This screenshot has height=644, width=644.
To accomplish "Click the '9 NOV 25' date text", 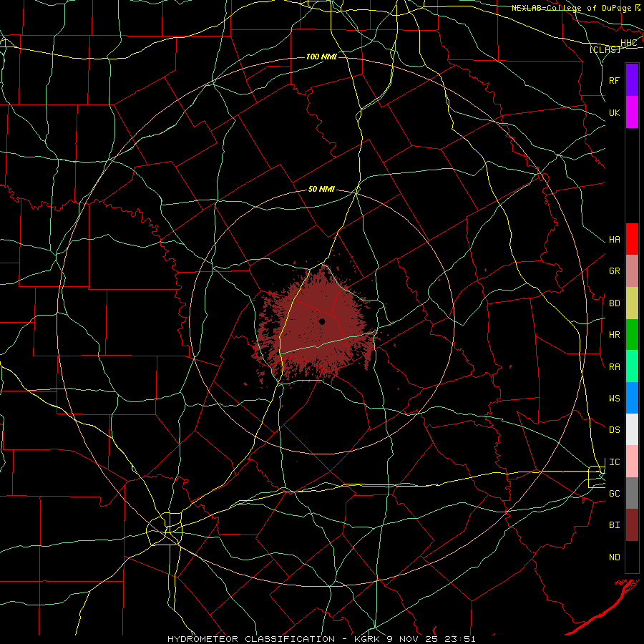I will coord(412,639).
